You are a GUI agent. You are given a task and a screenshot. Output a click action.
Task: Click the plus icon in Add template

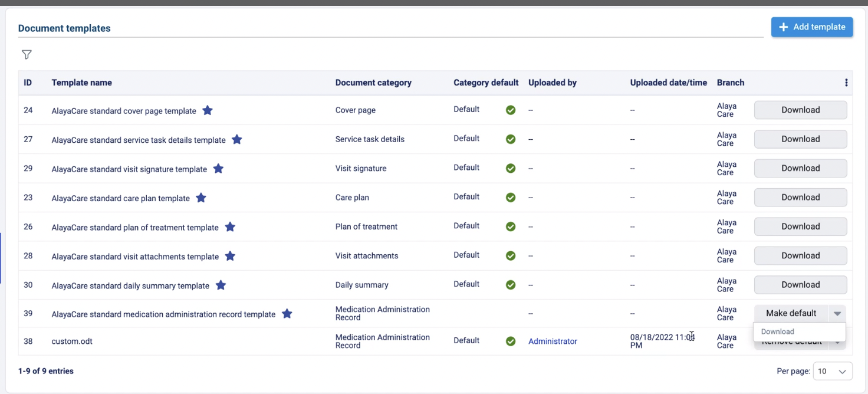[x=784, y=27]
